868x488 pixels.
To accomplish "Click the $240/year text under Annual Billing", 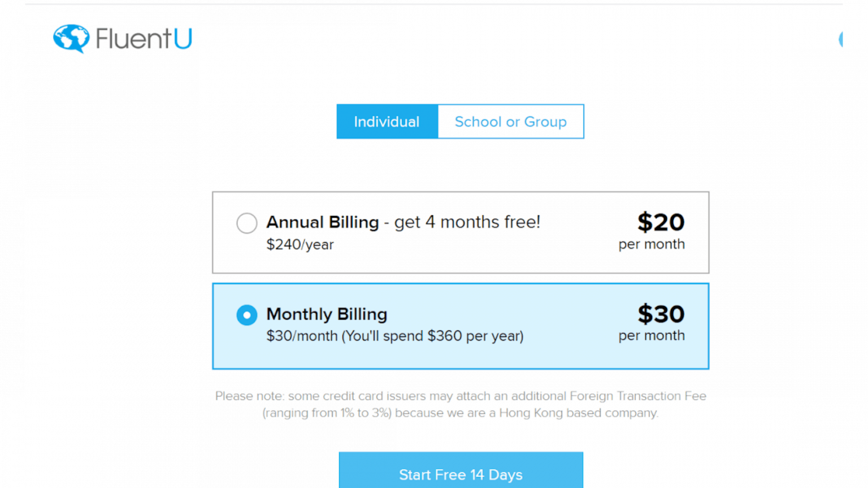I will 300,245.
